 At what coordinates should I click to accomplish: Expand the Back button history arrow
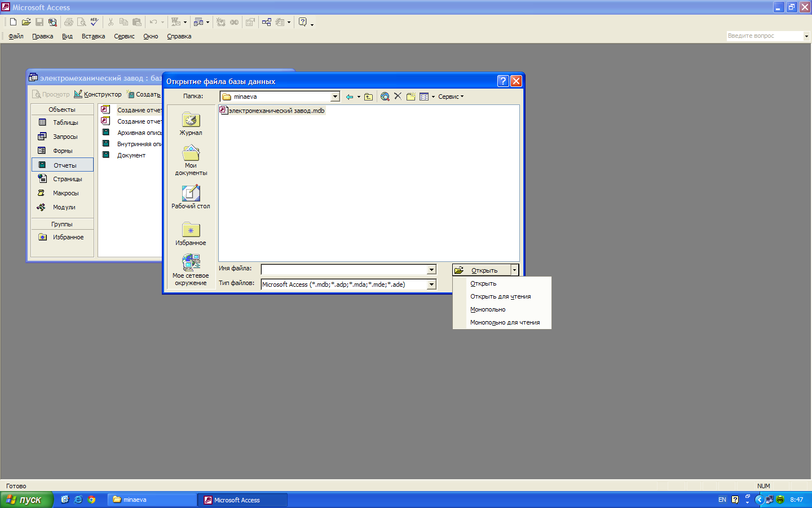(x=359, y=97)
